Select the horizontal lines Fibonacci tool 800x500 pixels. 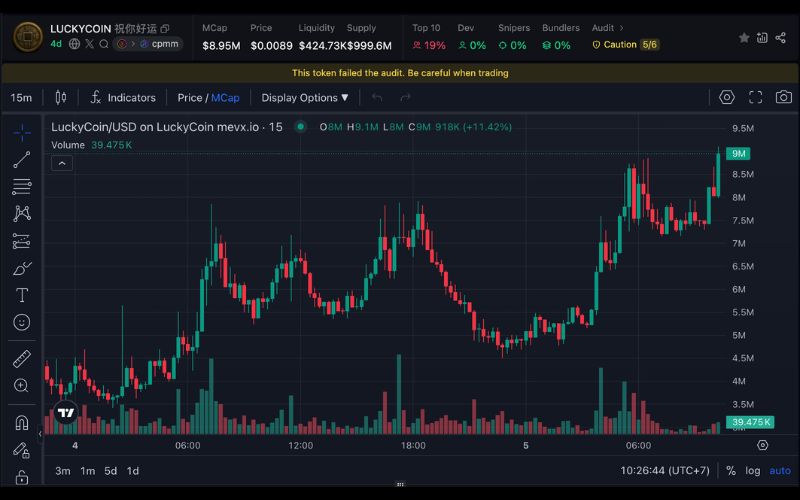[x=22, y=187]
